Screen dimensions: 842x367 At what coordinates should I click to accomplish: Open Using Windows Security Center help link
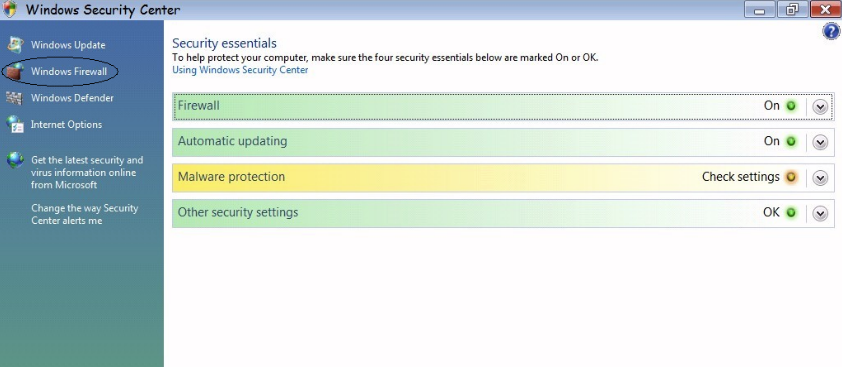click(x=240, y=70)
